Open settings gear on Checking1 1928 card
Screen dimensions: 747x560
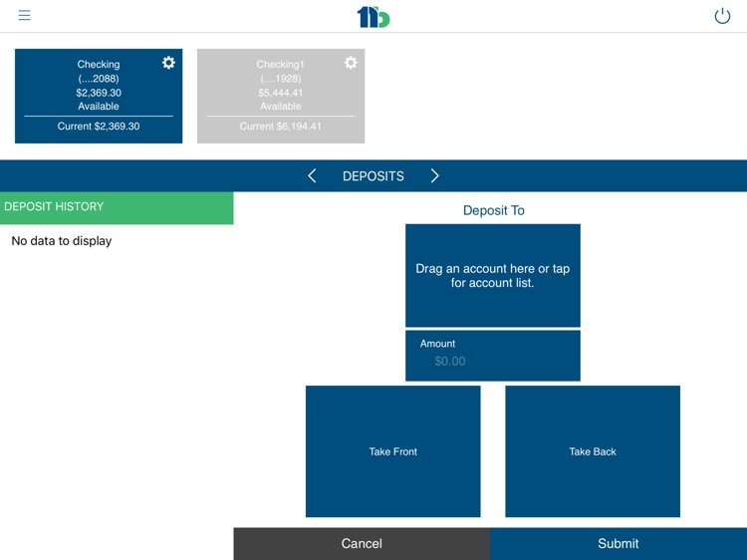point(351,63)
